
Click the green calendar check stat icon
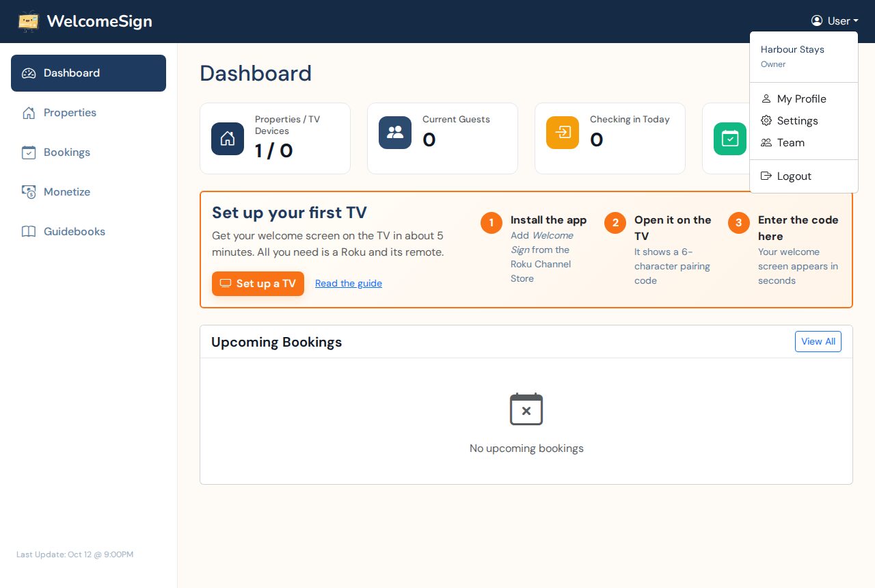pyautogui.click(x=730, y=139)
